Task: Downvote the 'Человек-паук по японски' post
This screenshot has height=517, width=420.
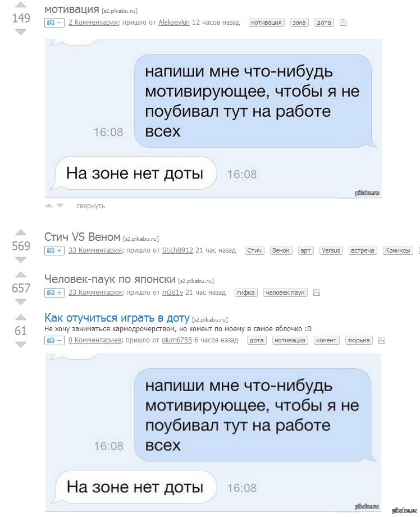Action: point(21,302)
